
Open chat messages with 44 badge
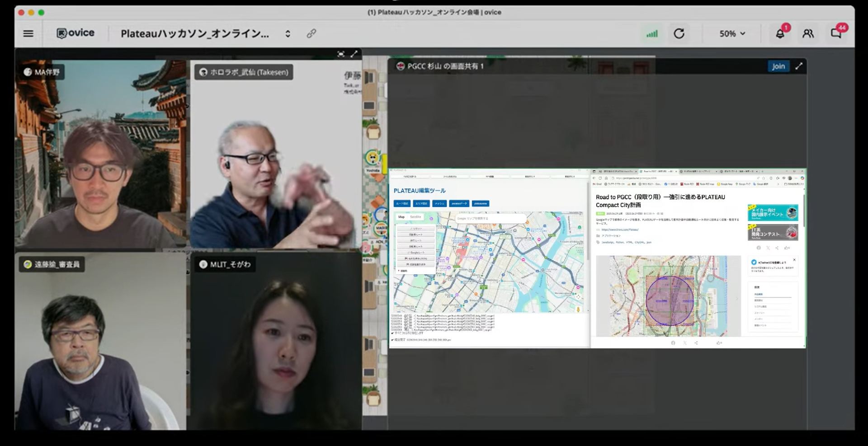tap(836, 33)
